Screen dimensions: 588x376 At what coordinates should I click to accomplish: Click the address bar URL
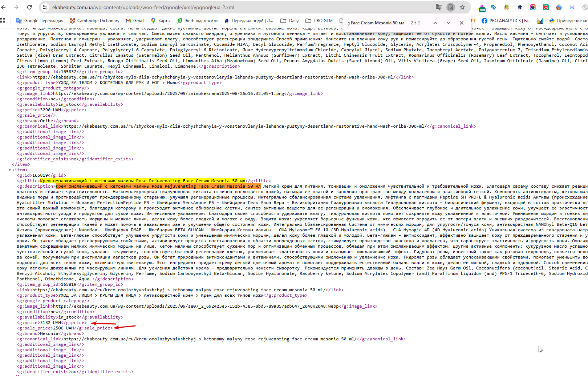click(143, 7)
